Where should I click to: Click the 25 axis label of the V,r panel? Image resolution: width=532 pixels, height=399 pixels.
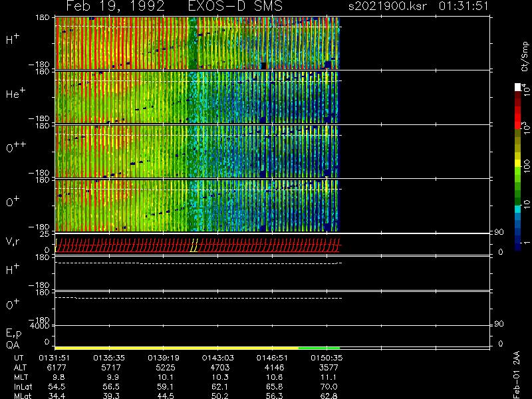45,234
